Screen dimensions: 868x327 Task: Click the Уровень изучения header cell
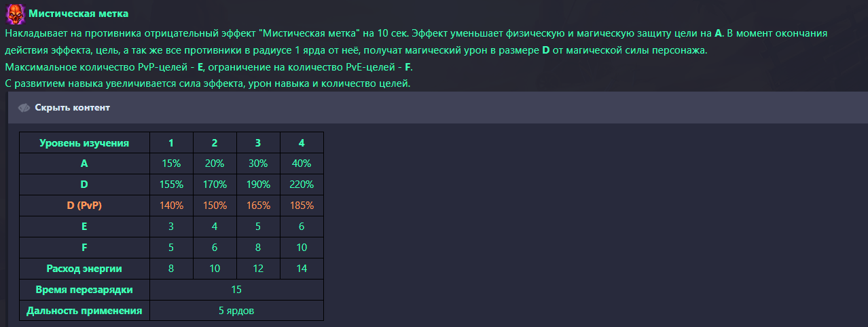pos(84,143)
